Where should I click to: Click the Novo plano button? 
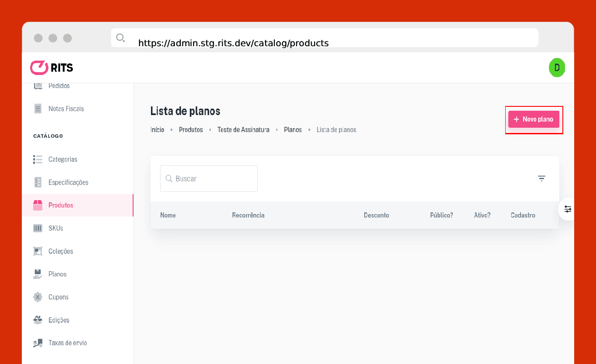click(x=534, y=119)
